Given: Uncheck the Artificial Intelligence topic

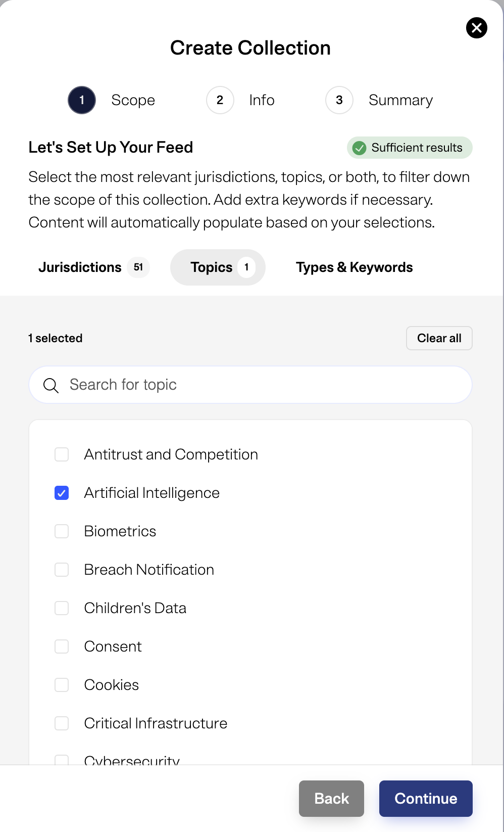Looking at the screenshot, I should (61, 493).
